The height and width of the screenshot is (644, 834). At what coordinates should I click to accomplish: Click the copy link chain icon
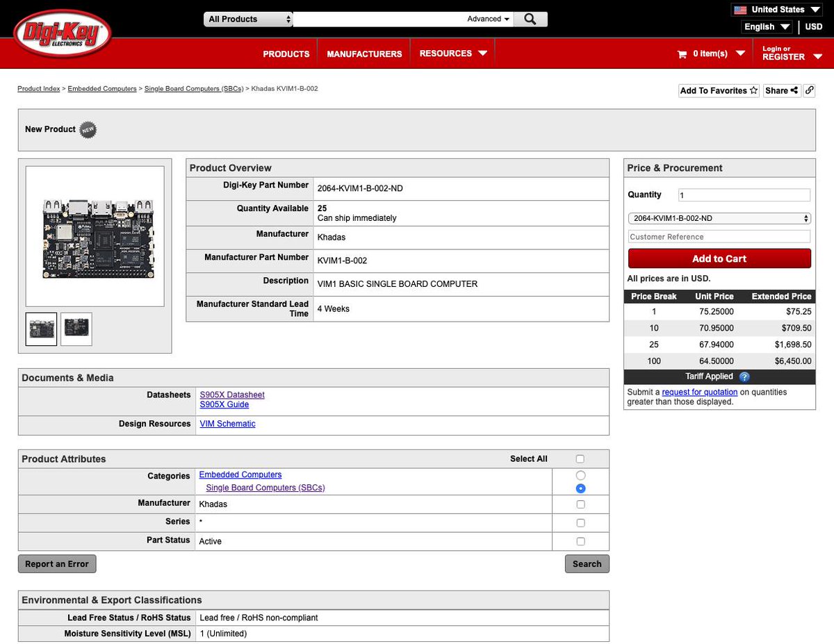point(809,90)
